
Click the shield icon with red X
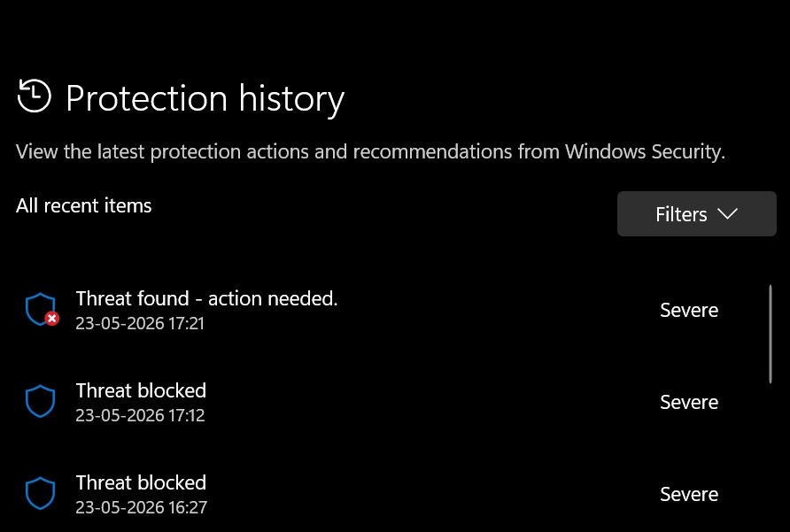pyautogui.click(x=42, y=309)
